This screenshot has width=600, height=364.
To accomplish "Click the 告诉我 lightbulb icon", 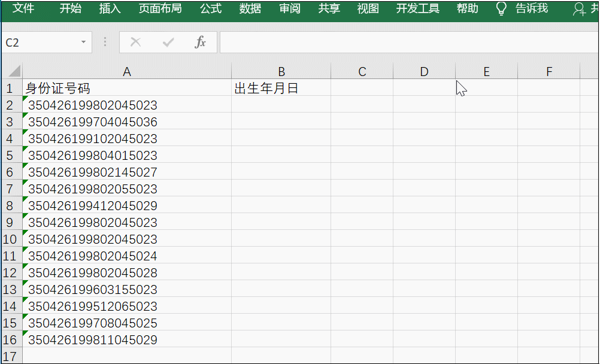I will click(x=501, y=9).
